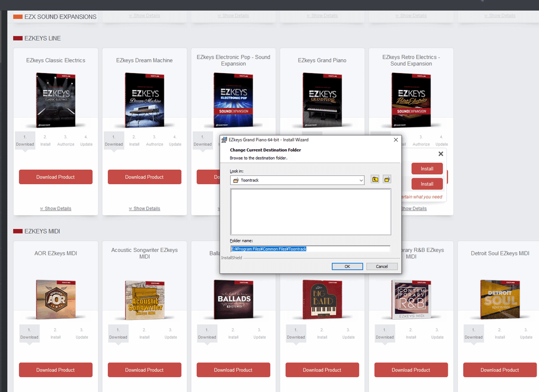This screenshot has width=539, height=392.
Task: Select step 4 Update on Retro Electrics
Action: point(442,141)
